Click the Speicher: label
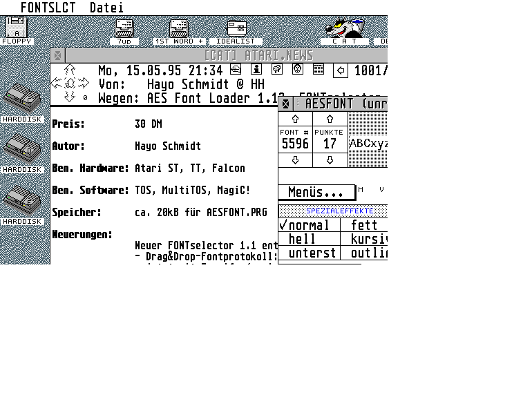The height and width of the screenshot is (406, 532). (77, 213)
